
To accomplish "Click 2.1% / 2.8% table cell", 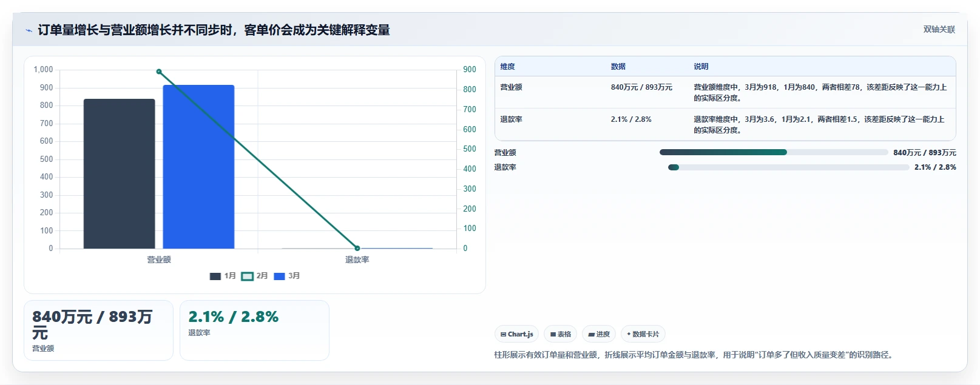I will point(631,119).
